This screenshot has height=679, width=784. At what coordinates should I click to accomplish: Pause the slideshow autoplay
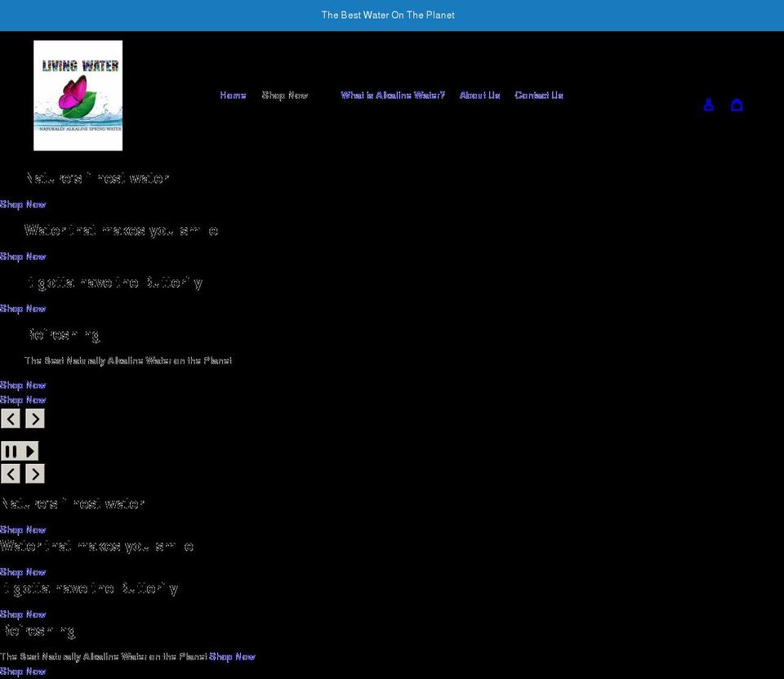11,450
